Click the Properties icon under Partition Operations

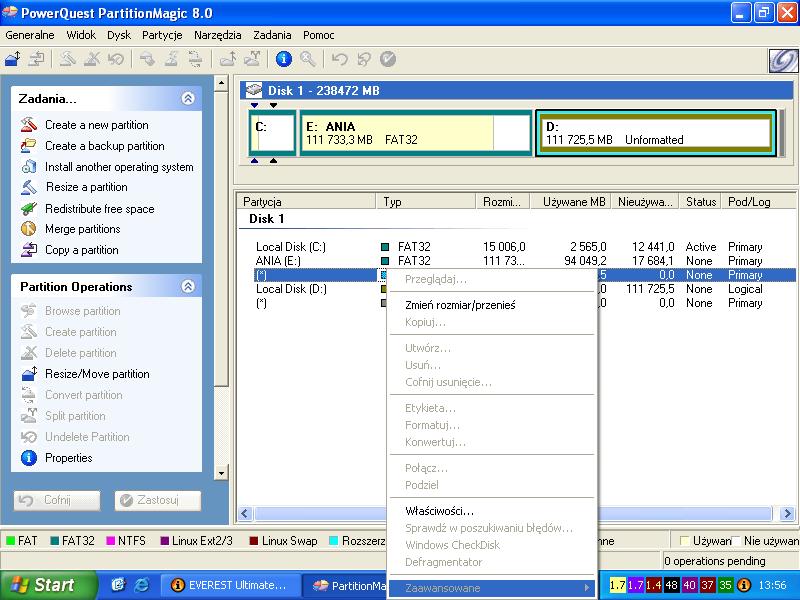(x=29, y=458)
